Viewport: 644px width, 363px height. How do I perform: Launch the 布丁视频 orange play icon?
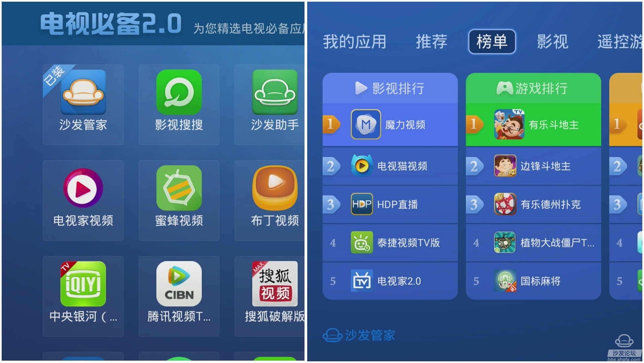click(275, 188)
